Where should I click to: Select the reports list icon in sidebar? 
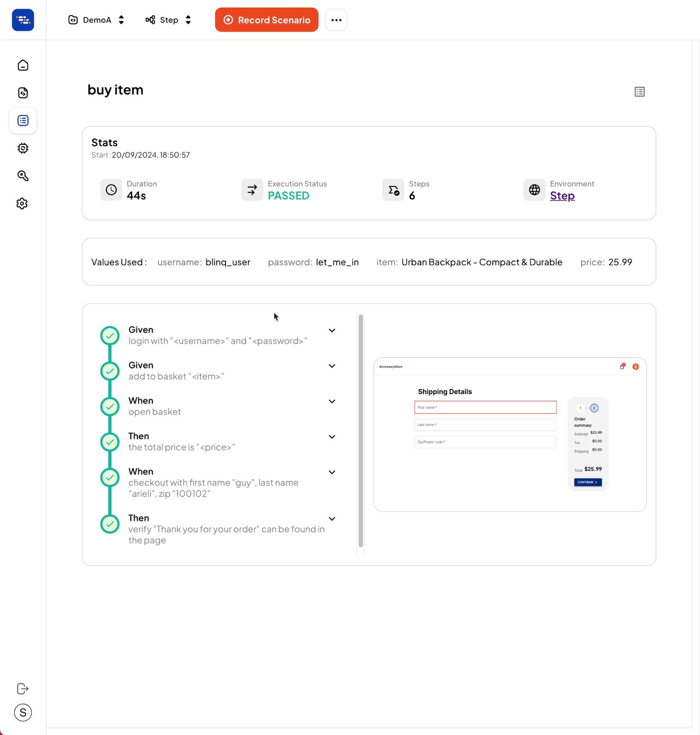coord(23,121)
